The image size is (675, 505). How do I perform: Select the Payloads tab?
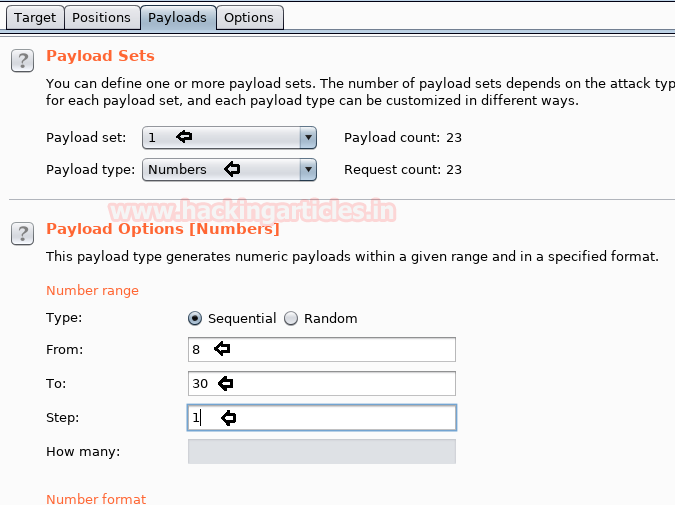177,17
